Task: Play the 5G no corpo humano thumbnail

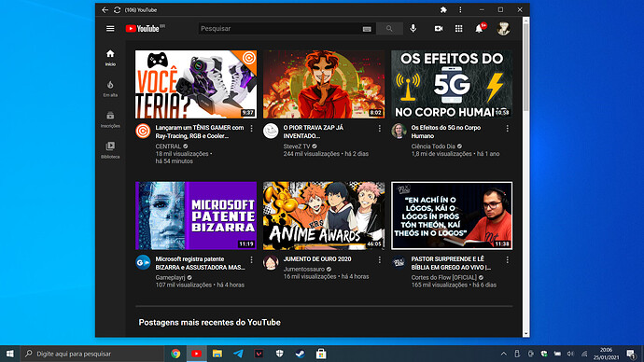Action: point(452,84)
